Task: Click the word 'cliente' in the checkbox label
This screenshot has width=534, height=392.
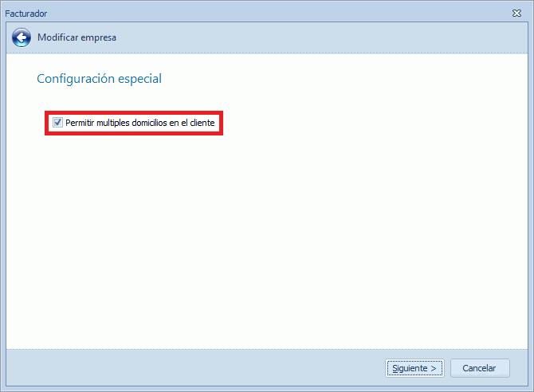Action: click(x=202, y=123)
